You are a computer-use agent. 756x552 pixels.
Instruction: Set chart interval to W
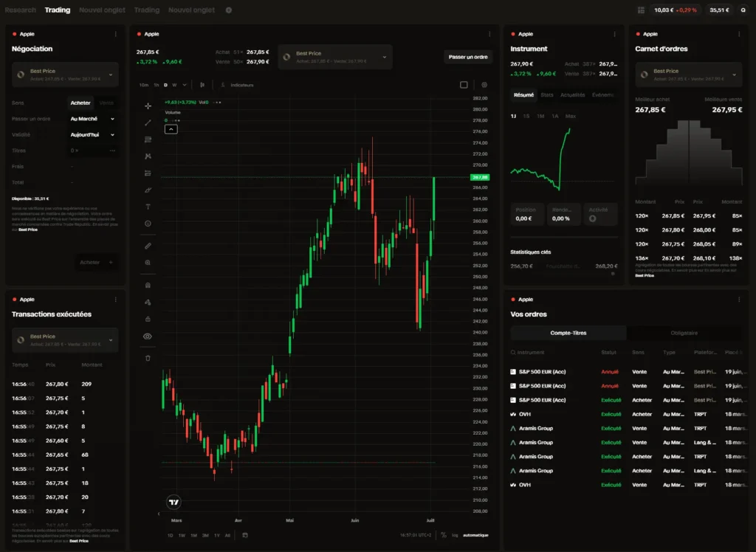174,85
